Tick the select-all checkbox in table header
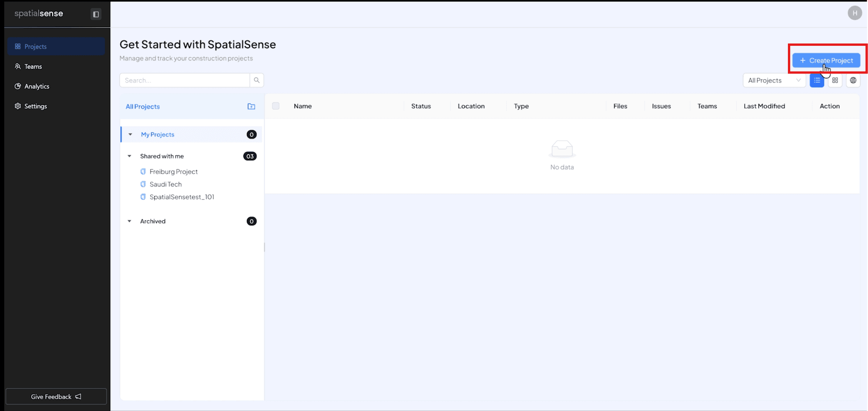 (276, 106)
